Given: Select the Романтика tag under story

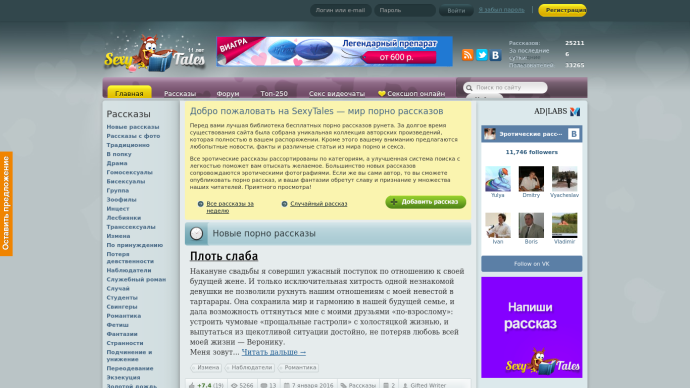Looking at the screenshot, I should tap(299, 367).
